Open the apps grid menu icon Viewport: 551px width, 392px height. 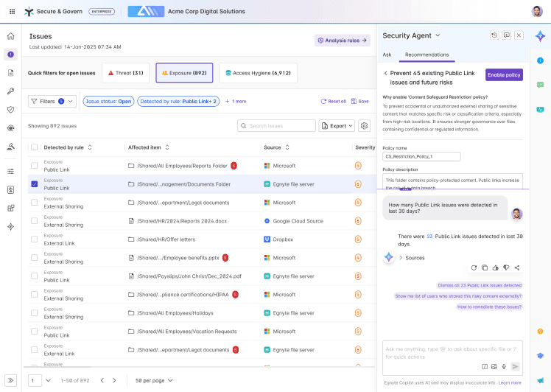12,12
